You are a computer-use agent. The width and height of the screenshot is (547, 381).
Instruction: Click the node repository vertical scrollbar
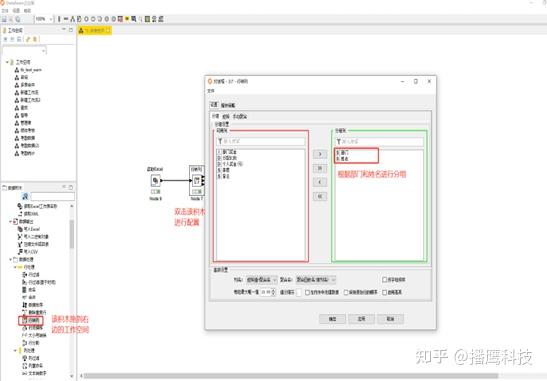pyautogui.click(x=72, y=234)
